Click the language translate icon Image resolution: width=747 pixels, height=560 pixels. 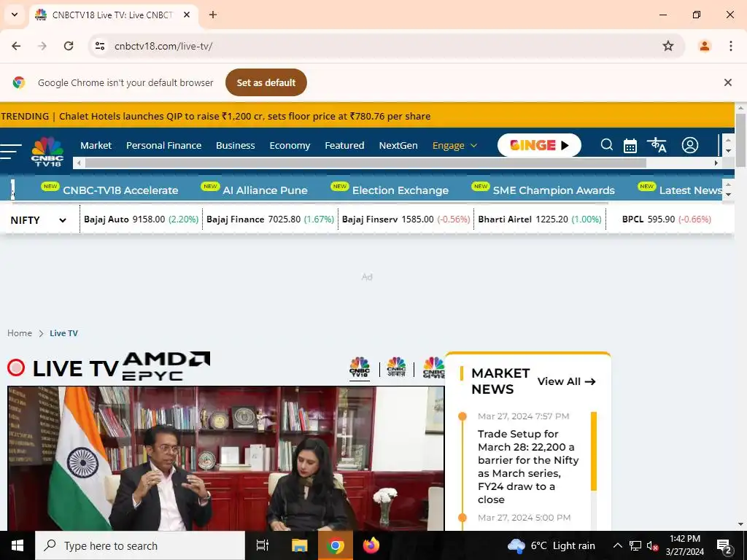coord(657,145)
